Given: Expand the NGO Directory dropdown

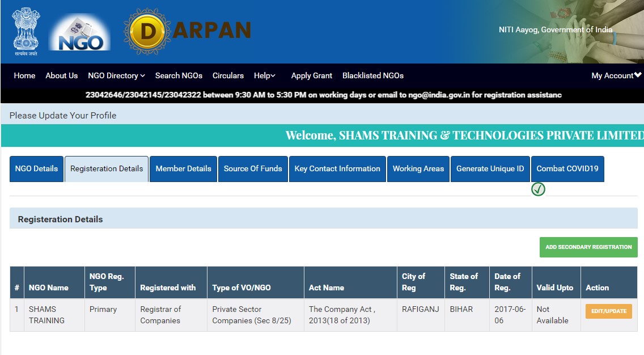Looking at the screenshot, I should 116,75.
